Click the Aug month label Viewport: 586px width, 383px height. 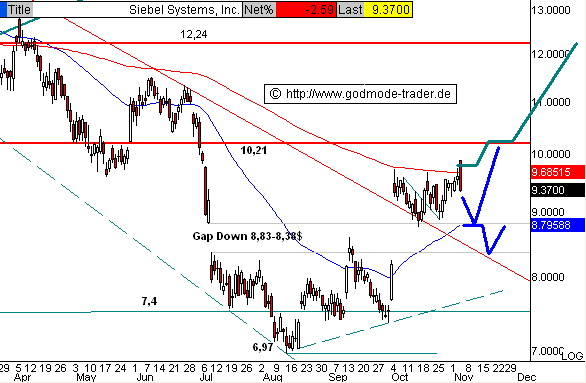[x=272, y=377]
